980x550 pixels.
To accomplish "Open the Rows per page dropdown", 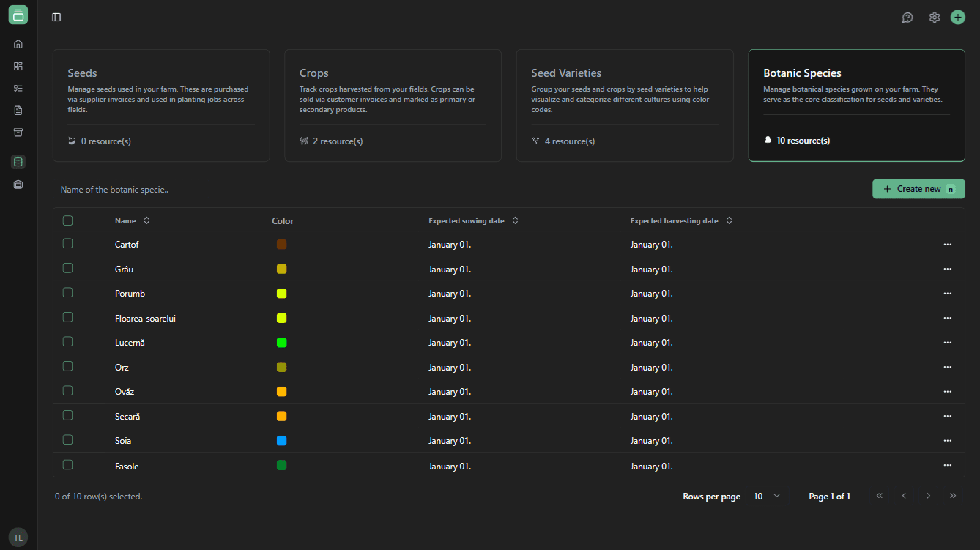I will tap(766, 497).
